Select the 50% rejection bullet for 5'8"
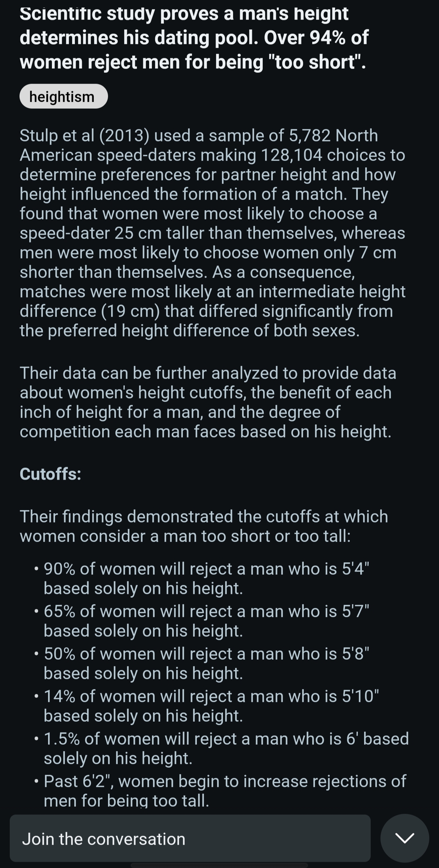 (206, 663)
